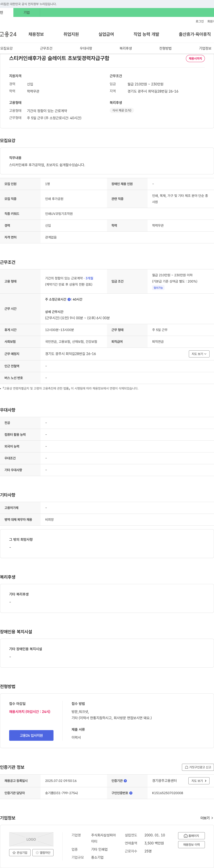Click the blue 3개월 contract period text

pos(89,278)
